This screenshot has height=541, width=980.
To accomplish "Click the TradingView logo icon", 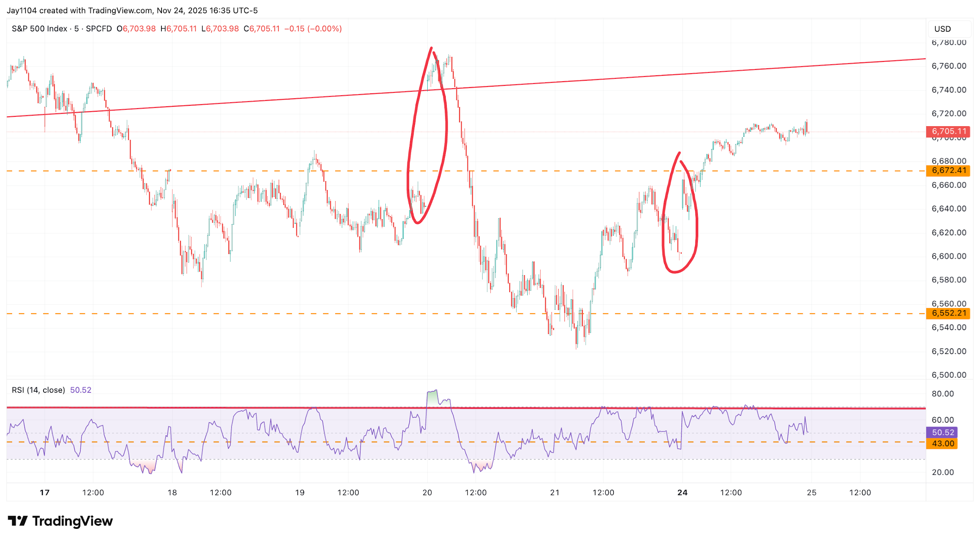I will (17, 521).
